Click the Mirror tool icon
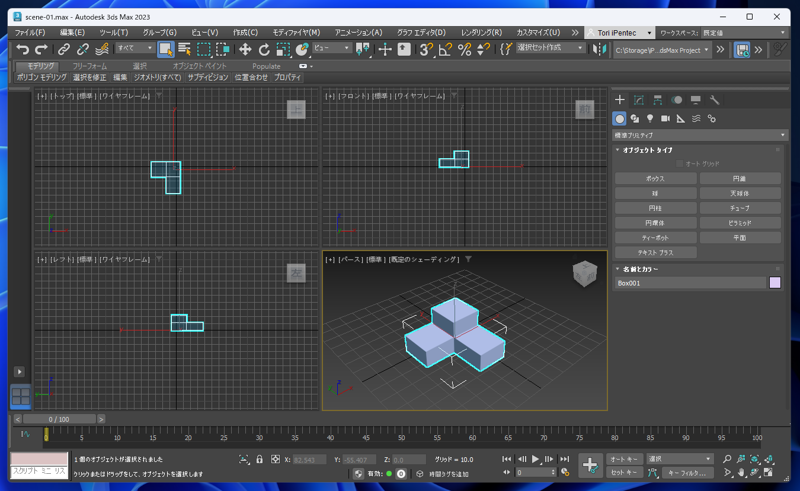The width and height of the screenshot is (800, 491). click(x=599, y=50)
